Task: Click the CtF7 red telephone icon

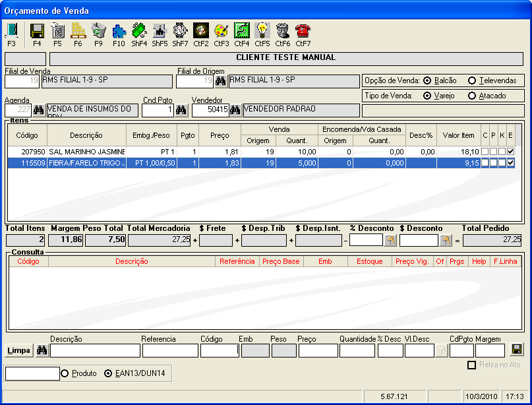Action: click(x=303, y=31)
